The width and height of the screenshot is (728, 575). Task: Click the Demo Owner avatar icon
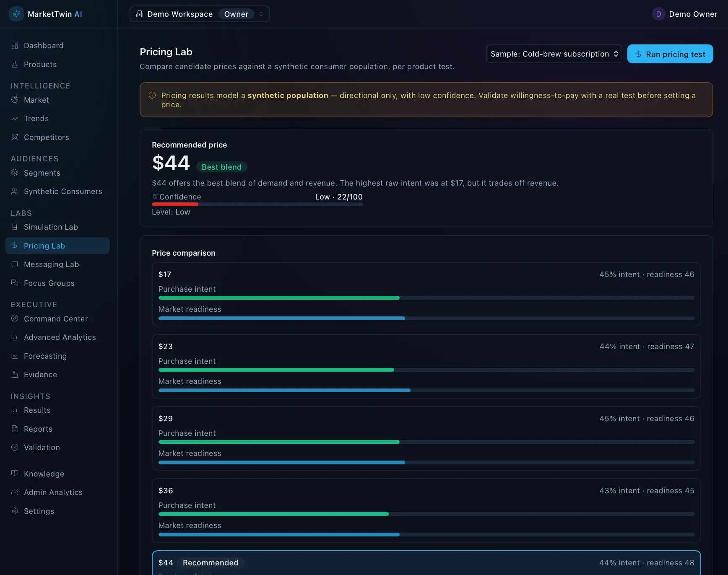pos(658,14)
